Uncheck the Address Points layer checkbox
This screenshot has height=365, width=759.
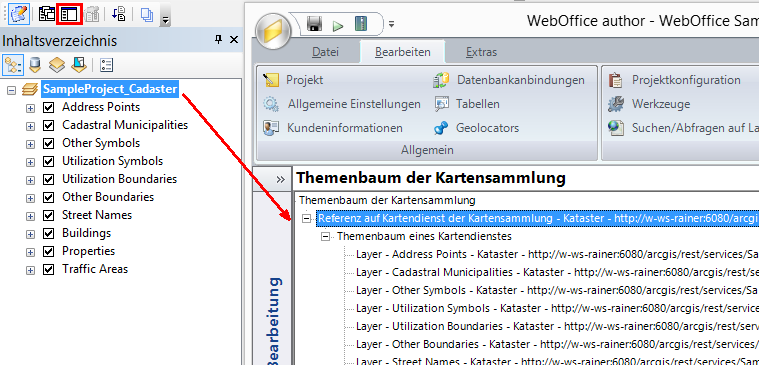(x=48, y=107)
